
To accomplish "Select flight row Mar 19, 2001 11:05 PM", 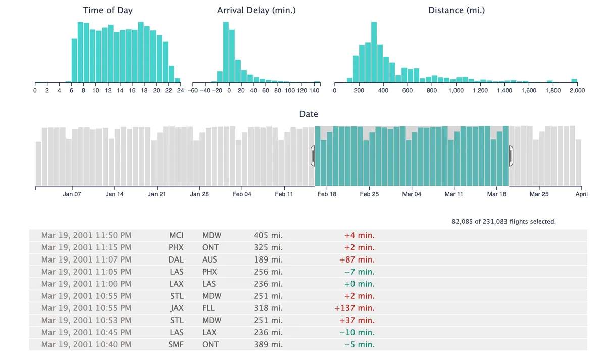I will point(308,272).
